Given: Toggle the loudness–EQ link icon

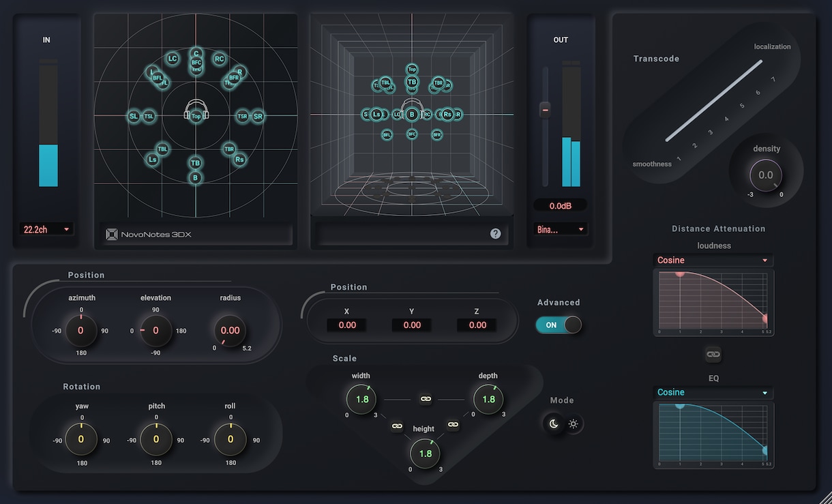Looking at the screenshot, I should 713,355.
